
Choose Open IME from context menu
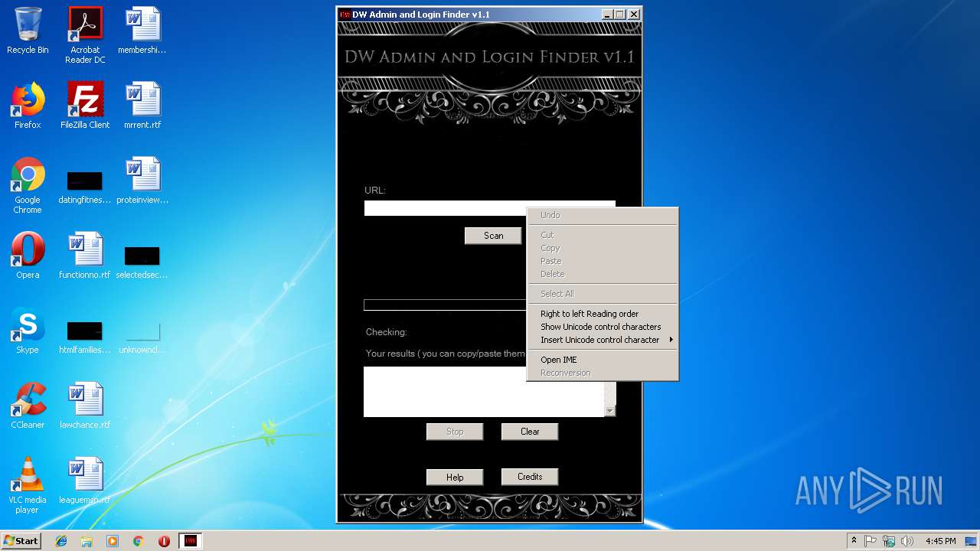[x=603, y=360]
